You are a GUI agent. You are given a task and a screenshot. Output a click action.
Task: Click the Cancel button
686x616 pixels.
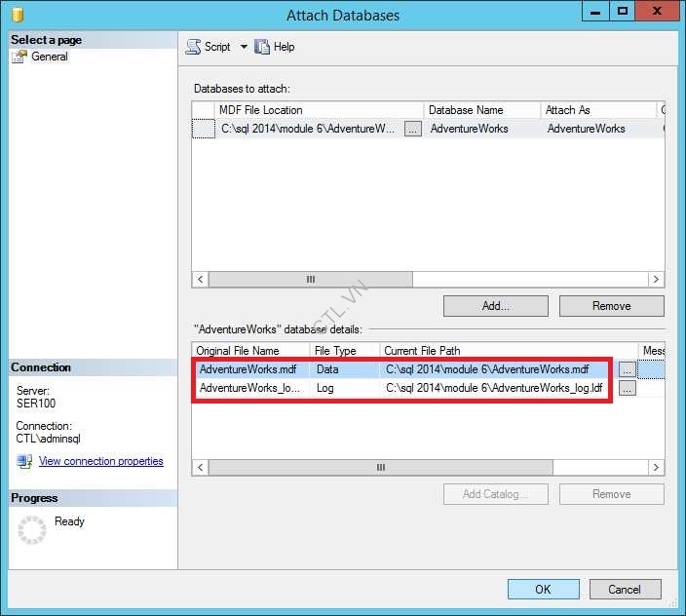625,589
